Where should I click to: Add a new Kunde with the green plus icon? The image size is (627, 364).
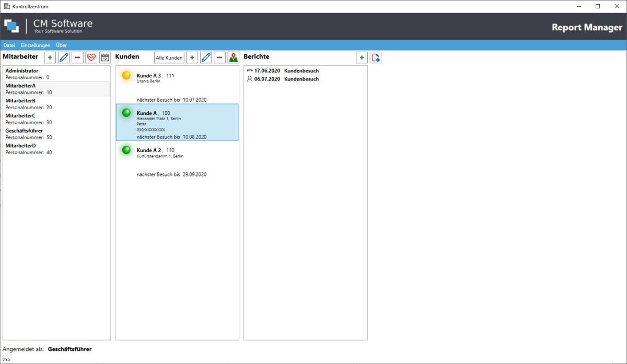coord(192,57)
